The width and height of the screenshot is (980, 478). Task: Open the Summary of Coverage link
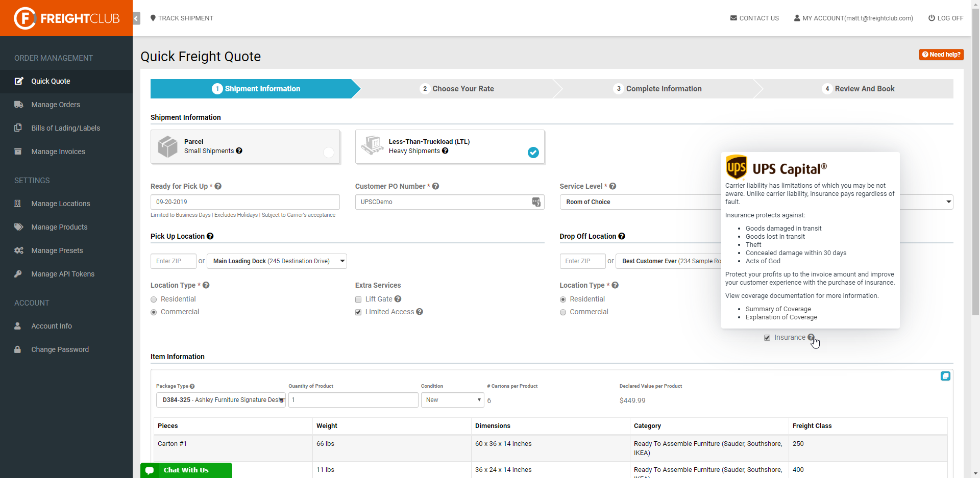click(x=777, y=309)
